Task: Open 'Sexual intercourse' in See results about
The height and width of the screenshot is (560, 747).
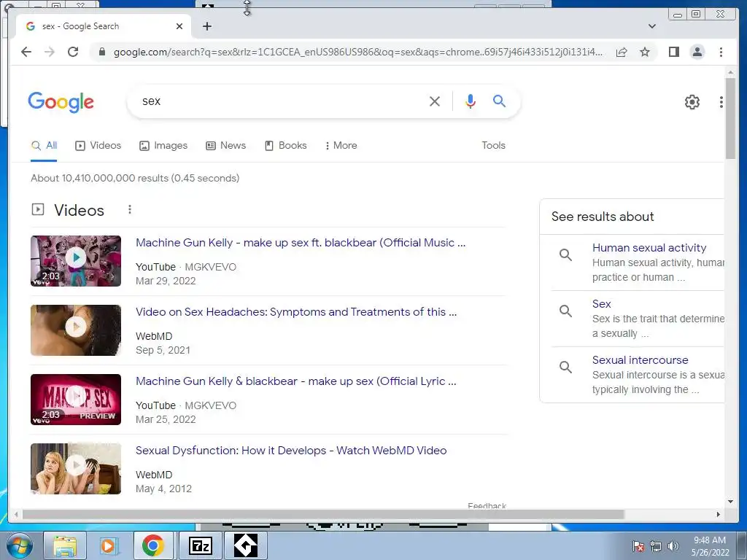Action: point(640,360)
